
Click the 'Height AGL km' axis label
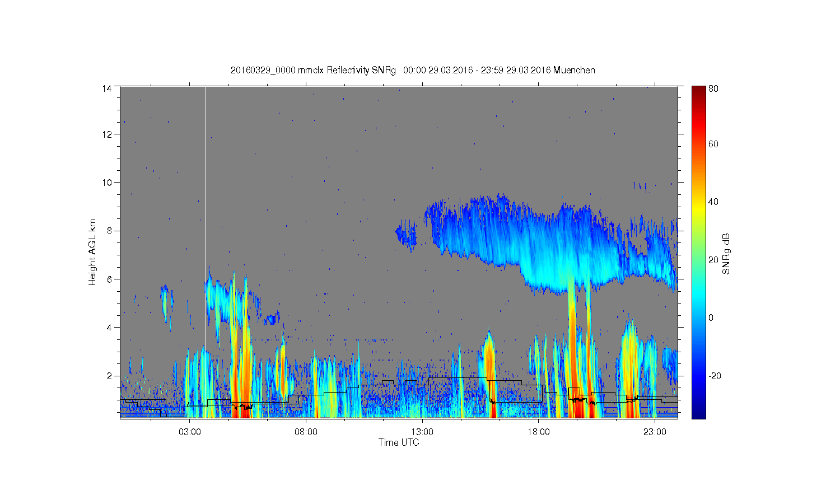click(x=92, y=252)
